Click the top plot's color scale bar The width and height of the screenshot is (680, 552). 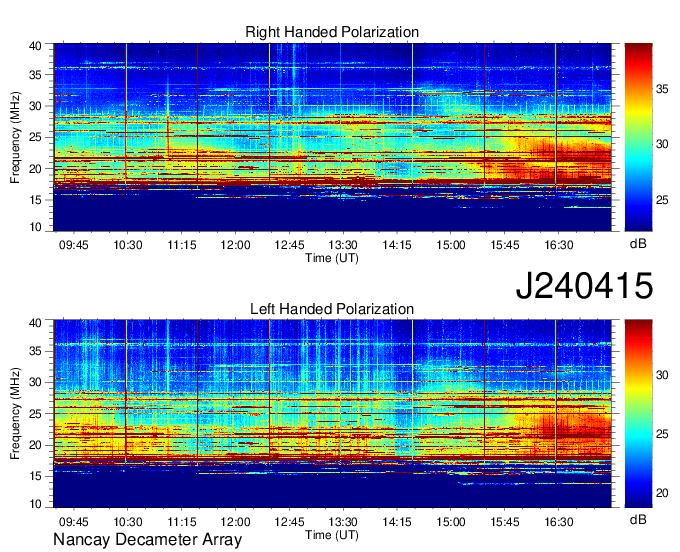coord(638,137)
